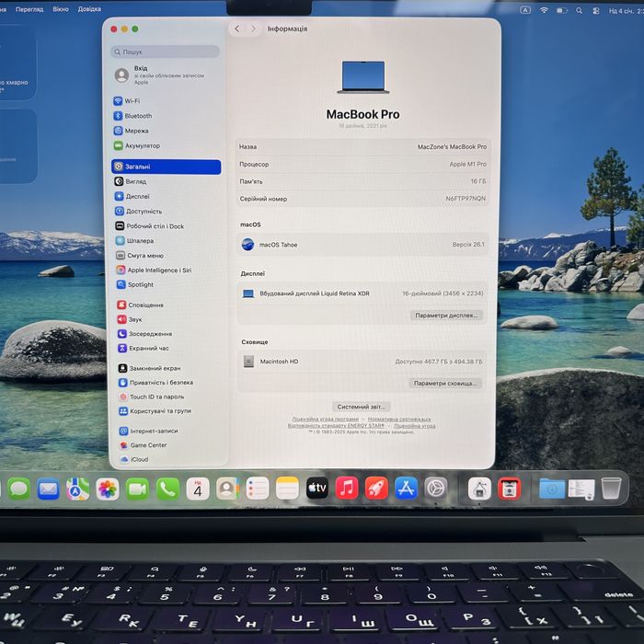644x644 pixels.
Task: Open Phone app from the Dock
Action: tap(167, 489)
